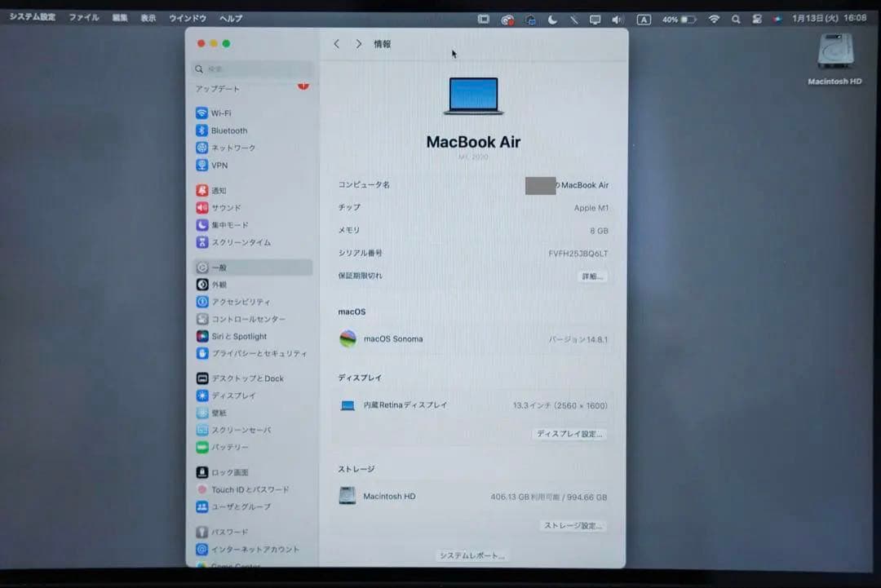Click the macOS Sonoma row
The height and width of the screenshot is (588, 881).
pos(473,339)
